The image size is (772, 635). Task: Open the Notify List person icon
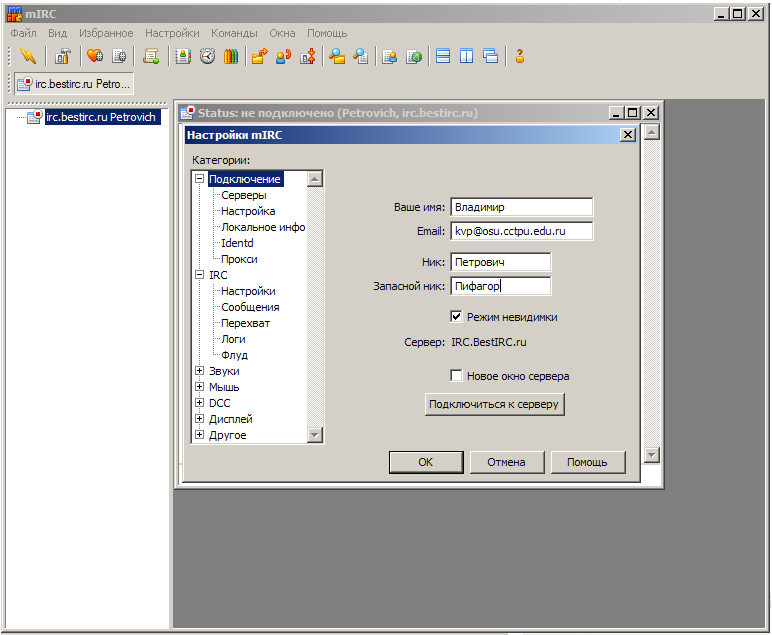coord(389,56)
